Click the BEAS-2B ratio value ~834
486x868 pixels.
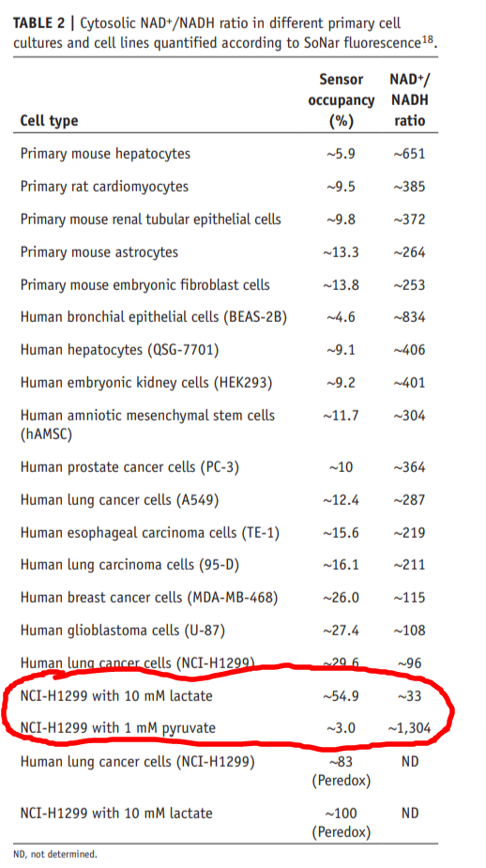click(409, 317)
